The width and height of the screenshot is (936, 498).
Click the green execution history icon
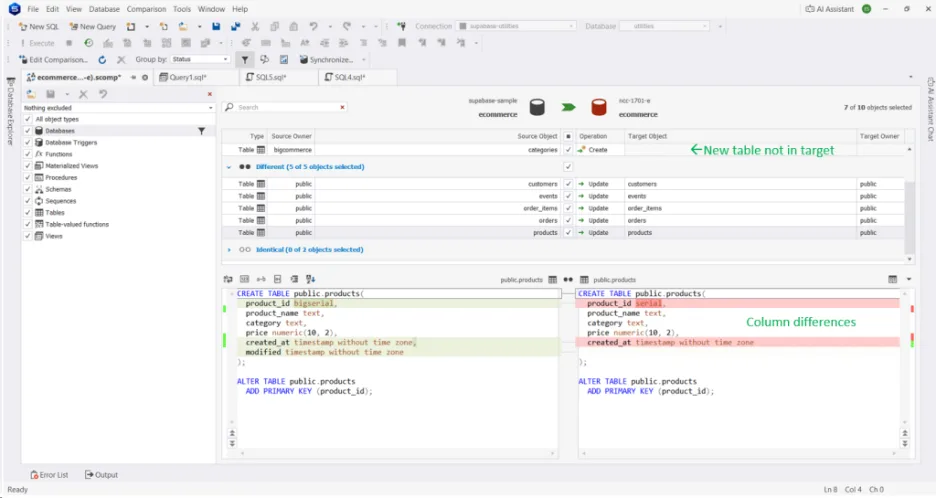[x=88, y=43]
